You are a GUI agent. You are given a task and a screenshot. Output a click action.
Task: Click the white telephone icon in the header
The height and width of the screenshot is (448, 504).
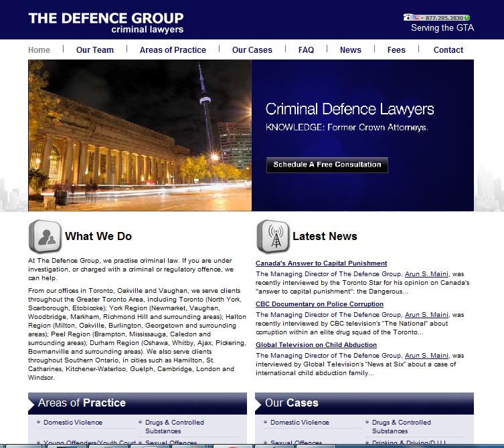point(408,17)
